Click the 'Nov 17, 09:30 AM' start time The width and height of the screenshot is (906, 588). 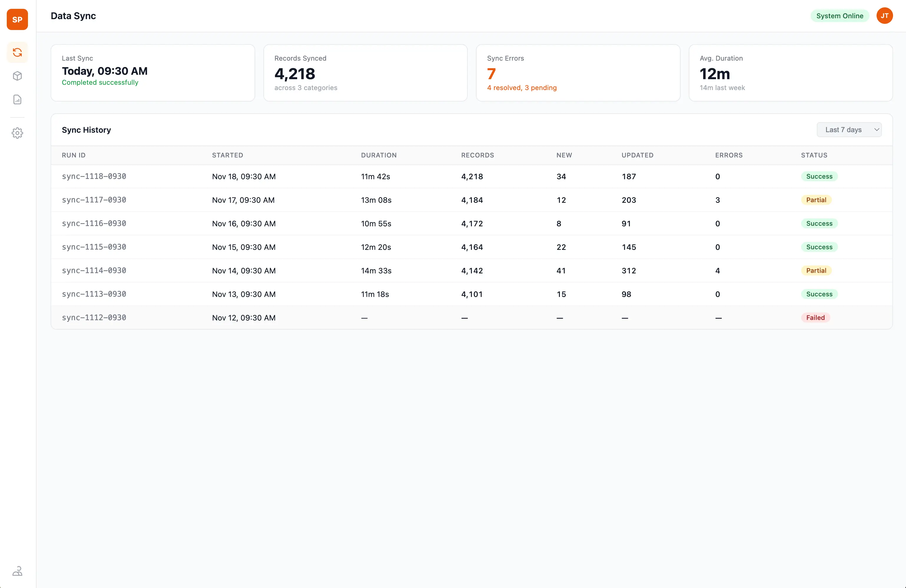[x=243, y=200]
